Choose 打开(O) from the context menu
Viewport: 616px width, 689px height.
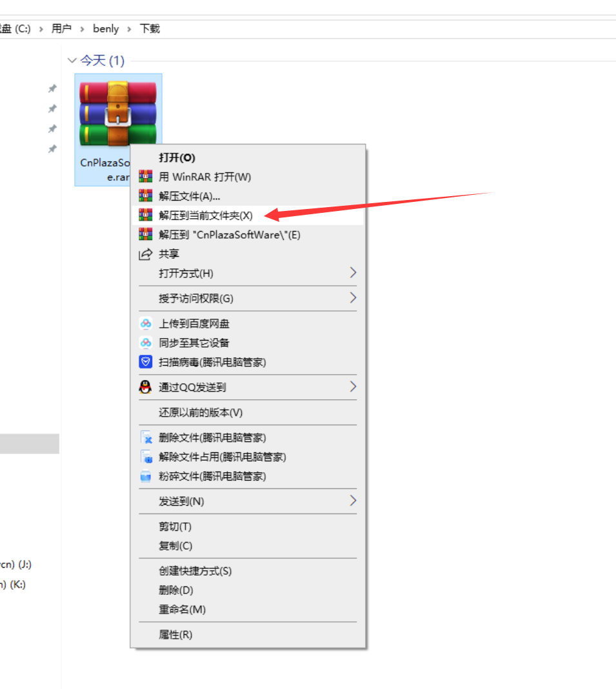click(177, 158)
